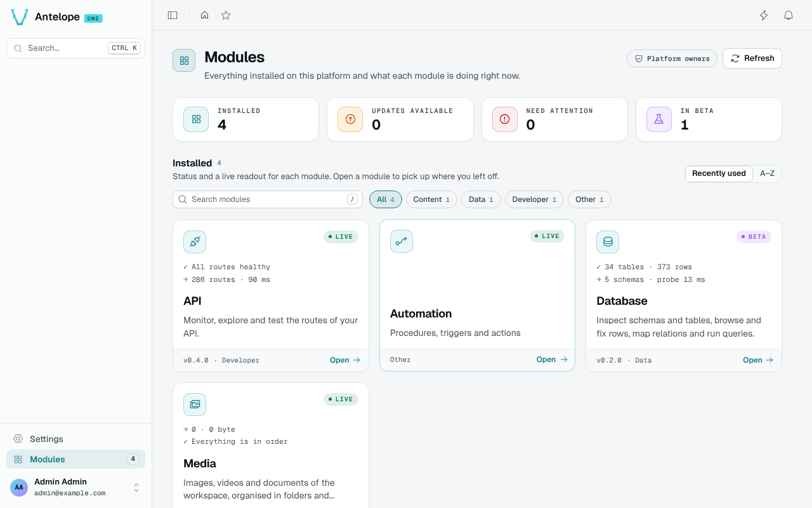Open the lightning bolt quick actions
The image size is (812, 508).
click(x=764, y=15)
